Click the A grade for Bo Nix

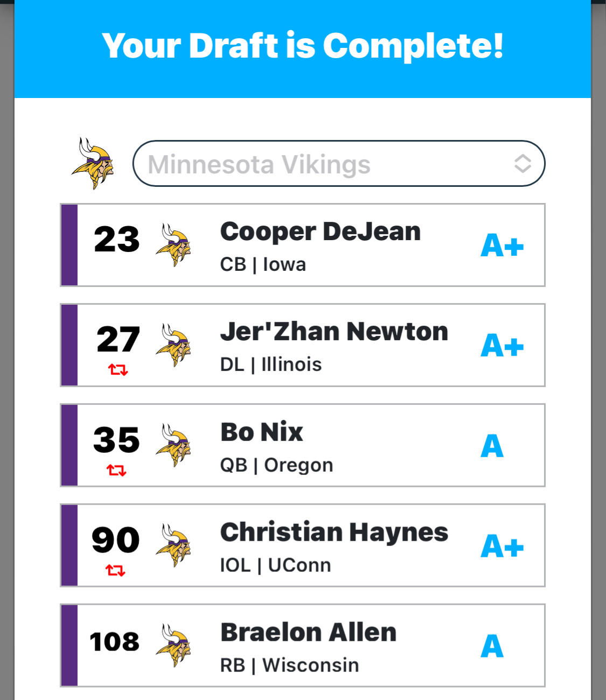pos(492,446)
